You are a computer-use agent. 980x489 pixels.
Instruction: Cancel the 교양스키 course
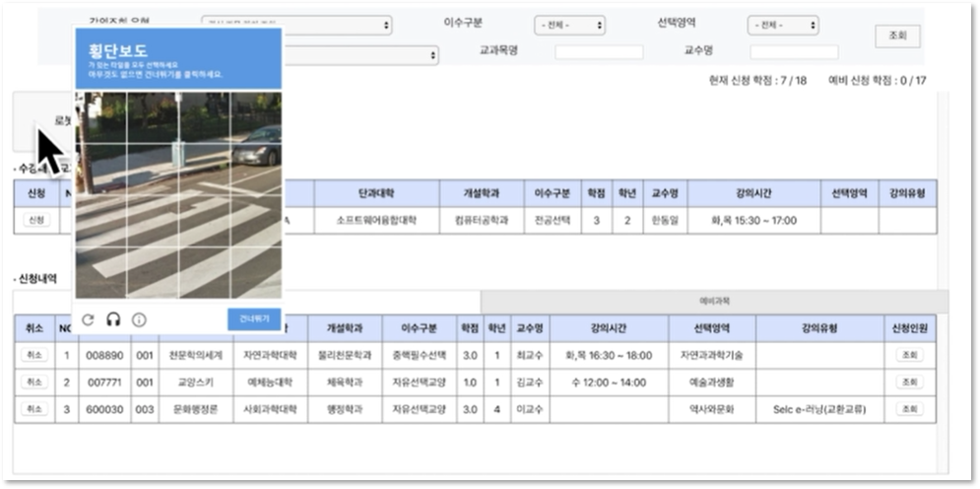(x=33, y=383)
